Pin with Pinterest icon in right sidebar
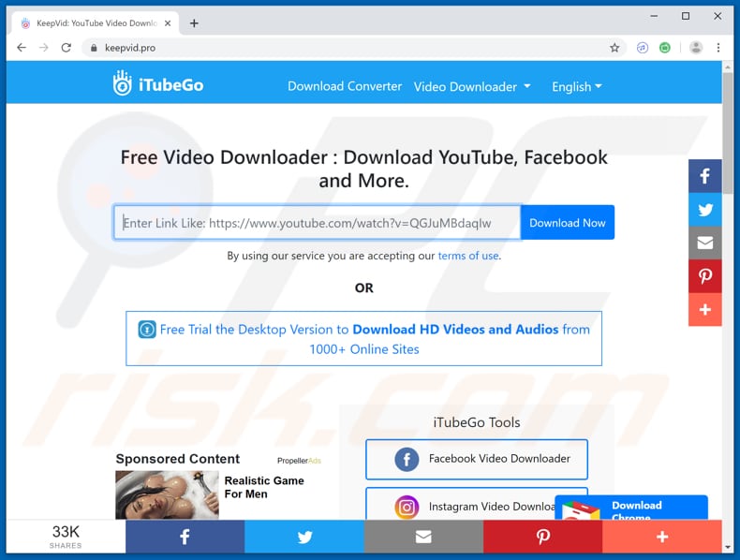This screenshot has height=560, width=740. [704, 276]
